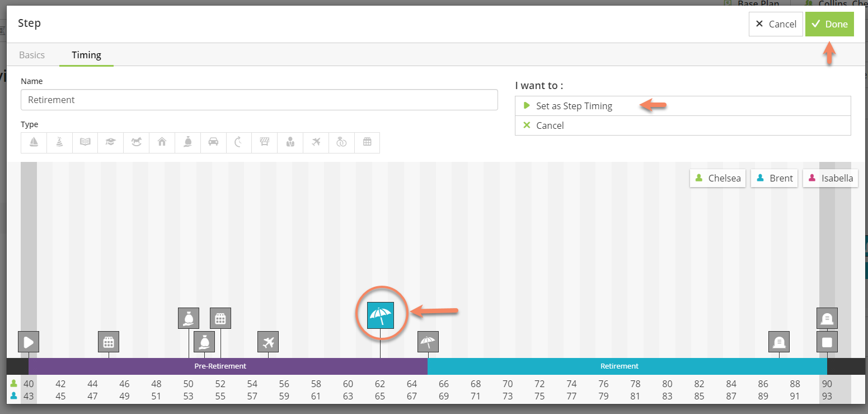Toggle Chelsea person filter
This screenshot has height=414, width=868.
click(717, 178)
